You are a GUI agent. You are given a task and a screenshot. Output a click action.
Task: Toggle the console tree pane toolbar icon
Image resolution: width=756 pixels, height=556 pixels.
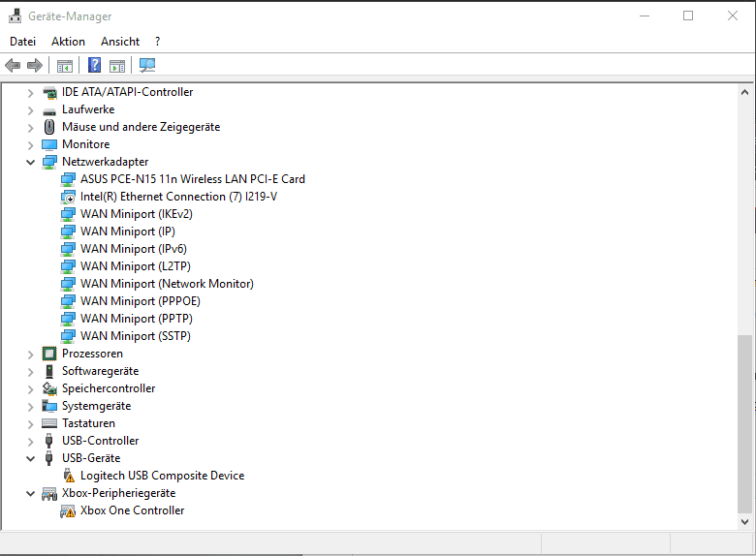65,66
